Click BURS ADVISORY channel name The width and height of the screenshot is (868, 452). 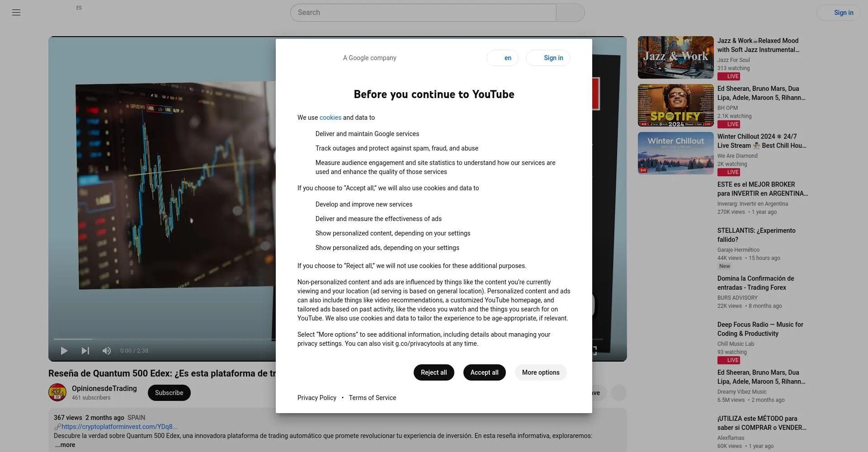point(737,298)
